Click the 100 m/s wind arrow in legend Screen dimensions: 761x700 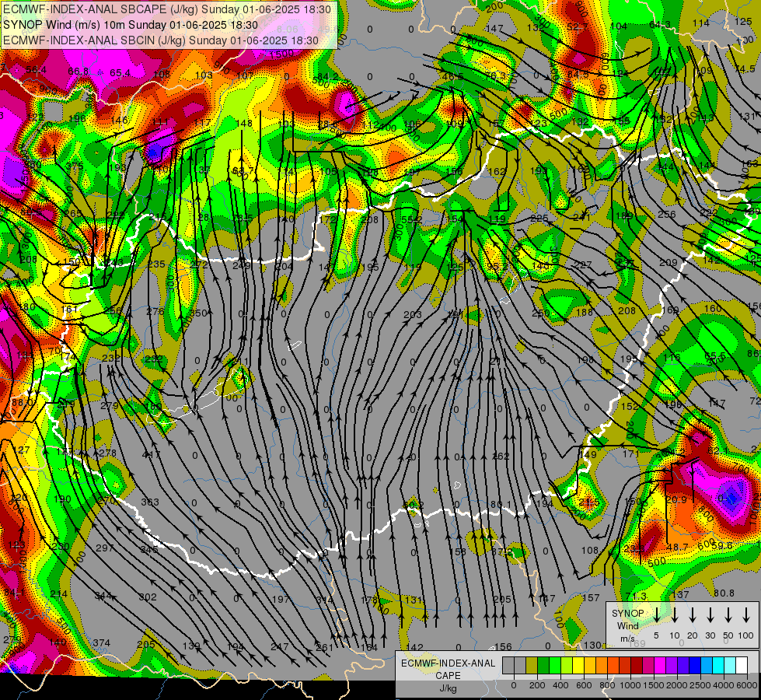tap(746, 615)
